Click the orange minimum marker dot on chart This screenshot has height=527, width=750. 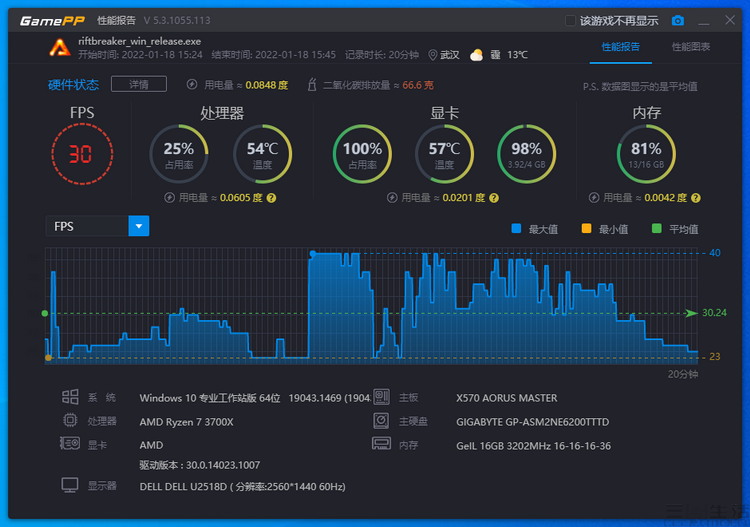coord(48,357)
